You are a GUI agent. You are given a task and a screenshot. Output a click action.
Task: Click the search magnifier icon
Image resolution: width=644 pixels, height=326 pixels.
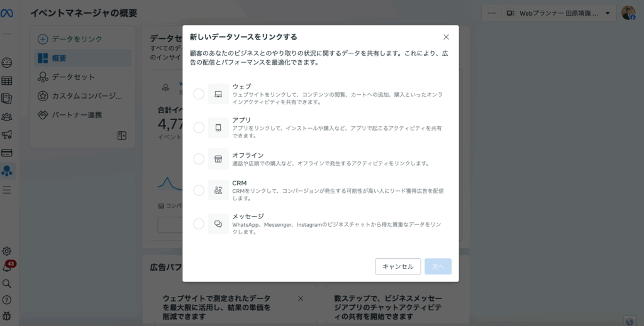(x=8, y=283)
